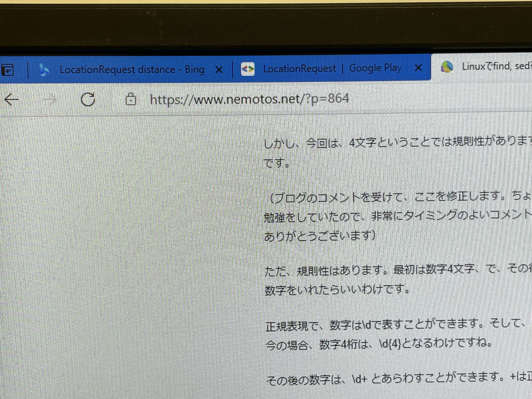Click the forward navigation arrow

click(x=50, y=100)
